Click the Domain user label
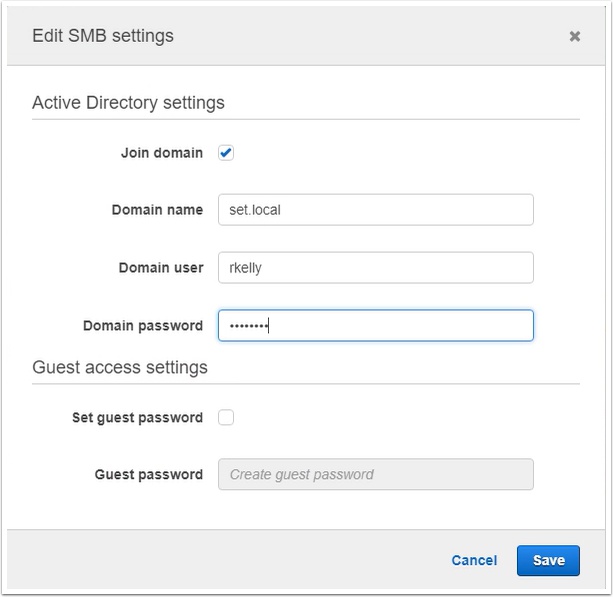Image resolution: width=613 pixels, height=597 pixels. click(x=161, y=267)
